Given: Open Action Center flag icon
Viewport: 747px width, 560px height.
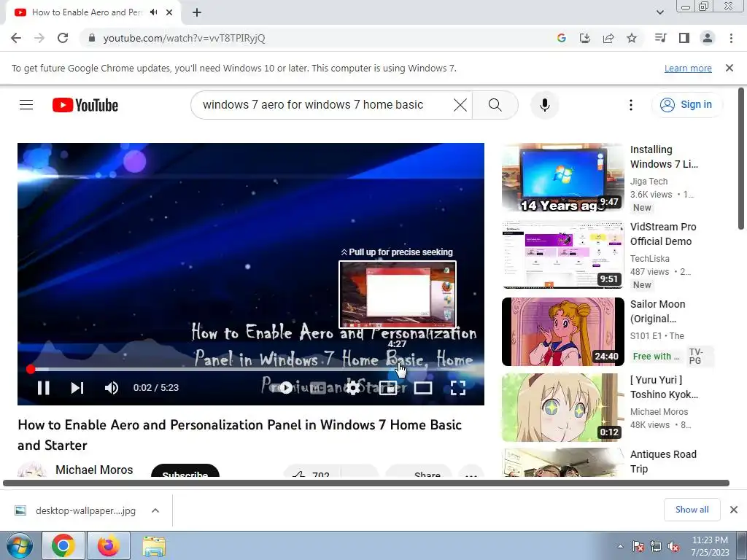Looking at the screenshot, I should click(x=638, y=547).
